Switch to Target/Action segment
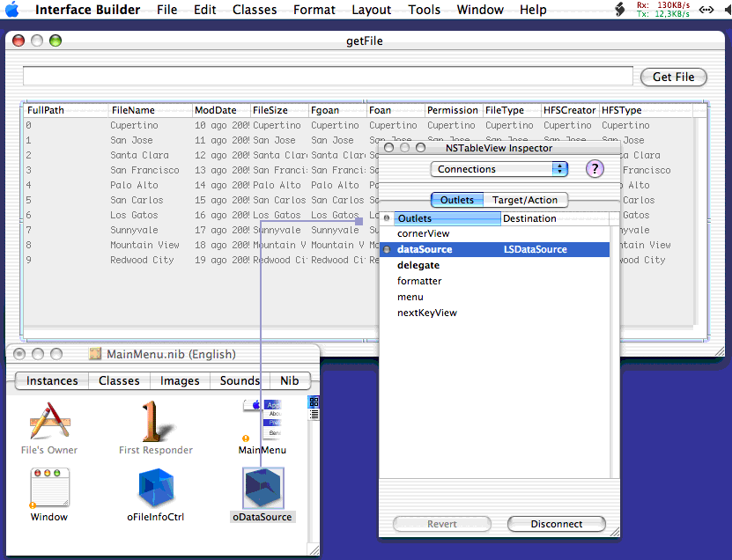Viewport: 732px width, 560px height. pos(524,200)
